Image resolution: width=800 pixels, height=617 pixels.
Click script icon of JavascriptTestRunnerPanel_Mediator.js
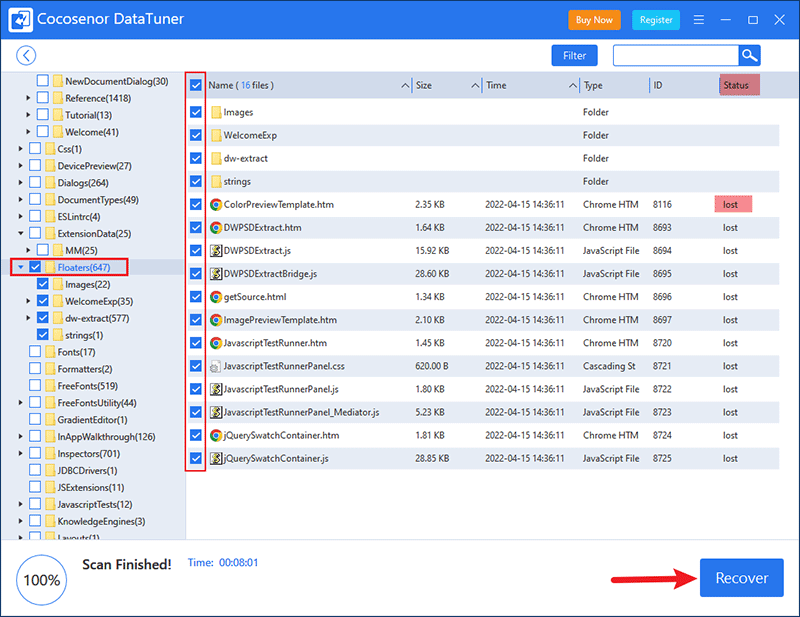216,412
